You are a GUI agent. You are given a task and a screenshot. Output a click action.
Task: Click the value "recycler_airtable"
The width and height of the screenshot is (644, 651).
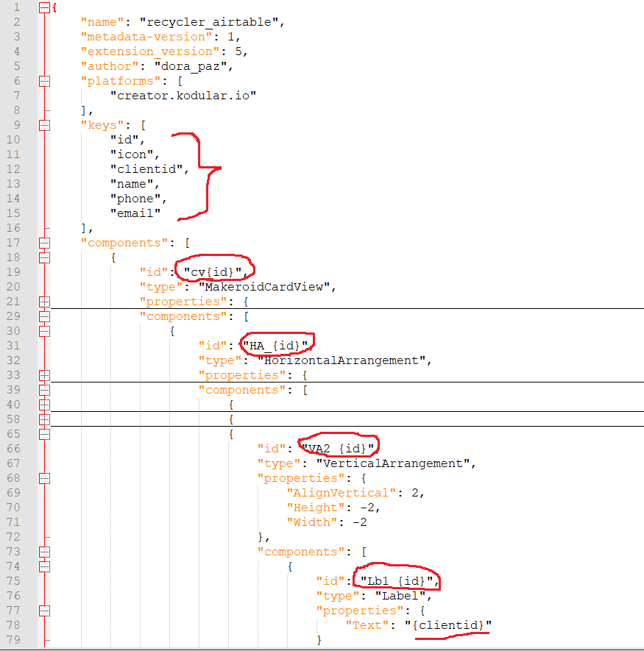point(208,22)
